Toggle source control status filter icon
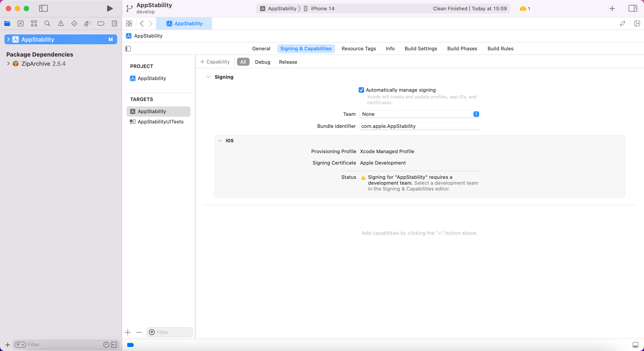Image resolution: width=644 pixels, height=351 pixels. [x=114, y=345]
